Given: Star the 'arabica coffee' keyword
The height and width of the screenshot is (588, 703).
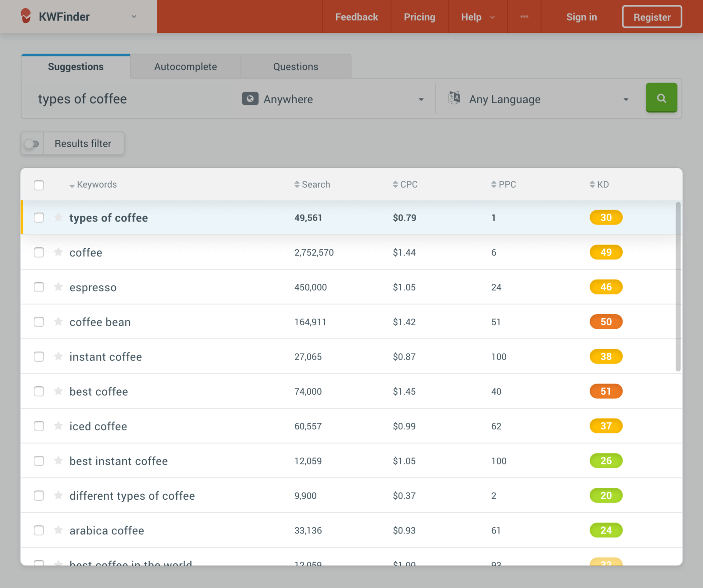Looking at the screenshot, I should [x=58, y=530].
